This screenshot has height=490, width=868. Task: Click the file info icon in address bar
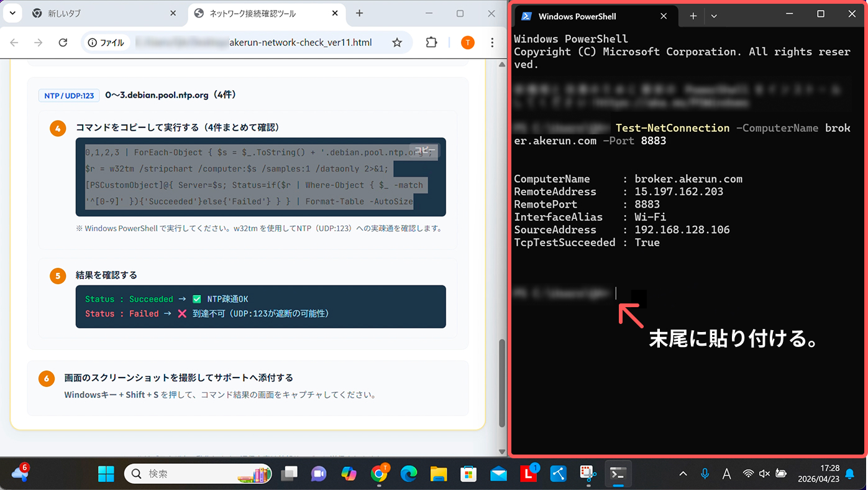(93, 42)
